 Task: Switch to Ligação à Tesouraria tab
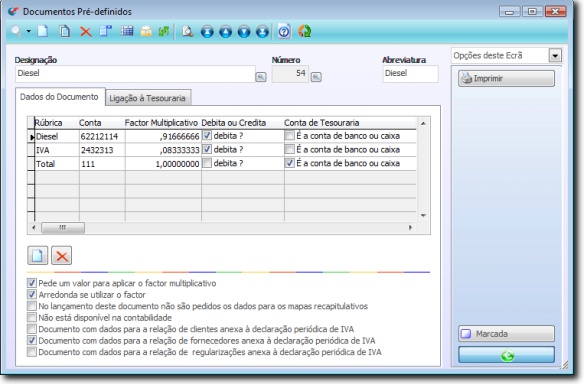click(x=147, y=98)
